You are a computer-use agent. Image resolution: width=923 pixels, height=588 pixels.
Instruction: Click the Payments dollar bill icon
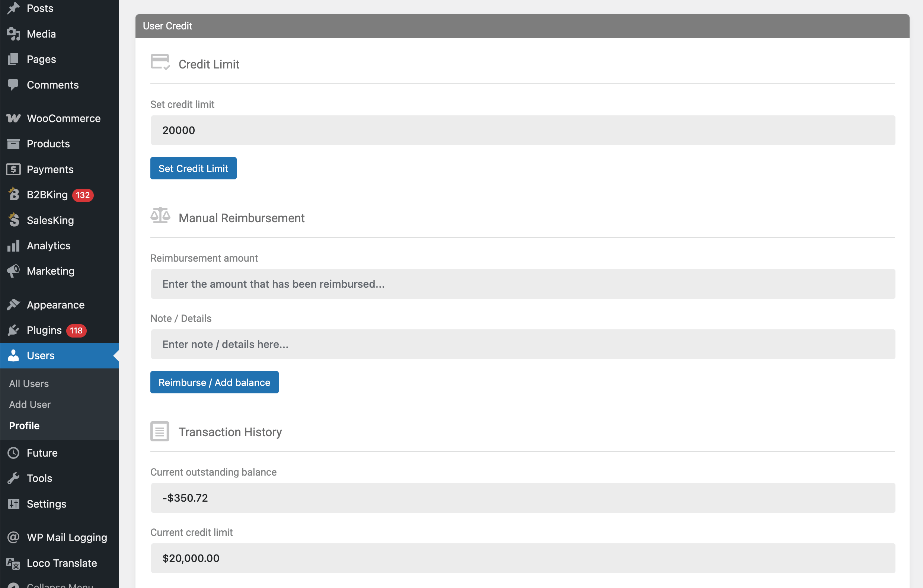(x=13, y=169)
